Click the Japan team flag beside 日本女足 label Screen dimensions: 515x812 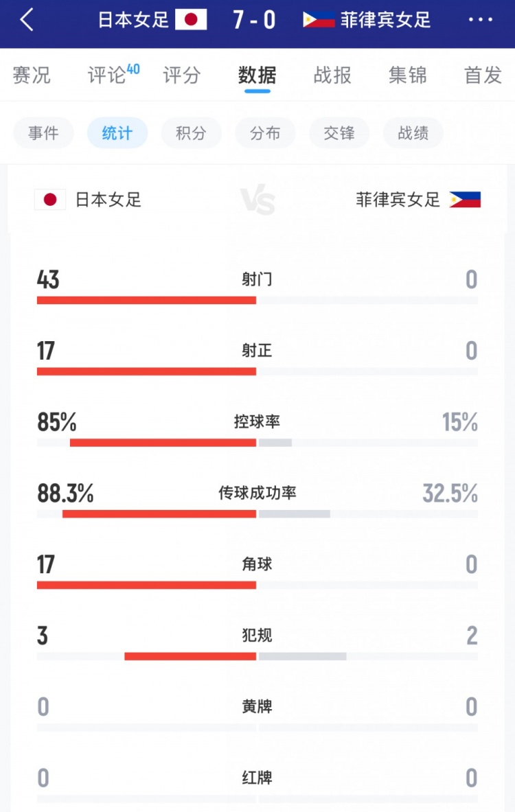[x=49, y=200]
